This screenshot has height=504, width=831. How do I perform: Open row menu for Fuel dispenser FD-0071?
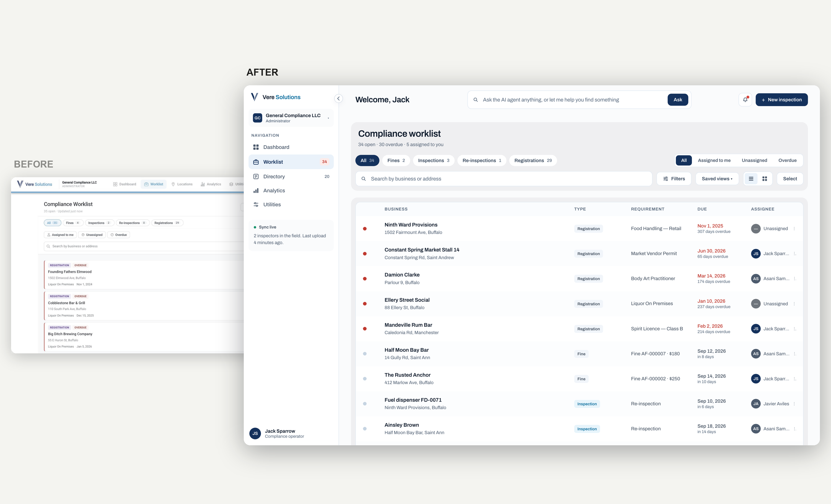tap(794, 404)
